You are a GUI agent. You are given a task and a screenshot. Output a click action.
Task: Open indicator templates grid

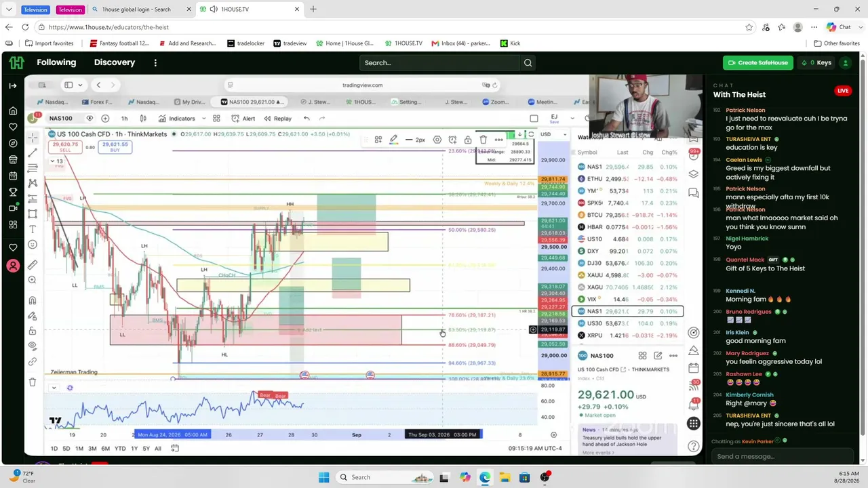[x=216, y=119]
